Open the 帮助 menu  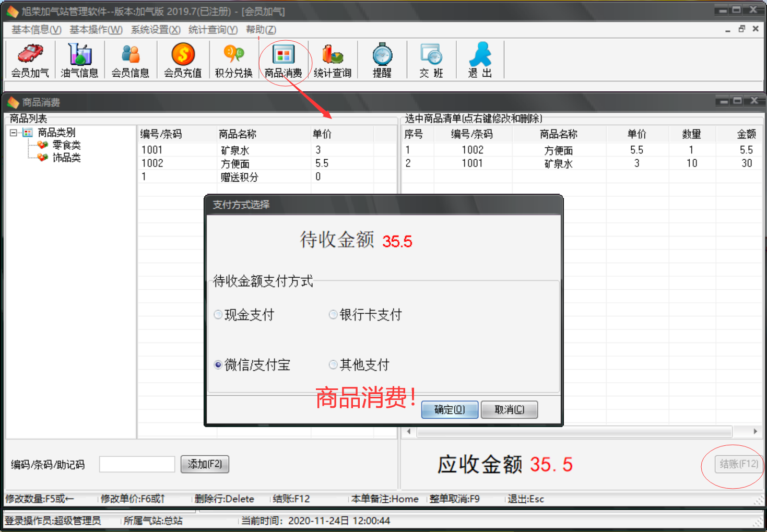click(260, 30)
